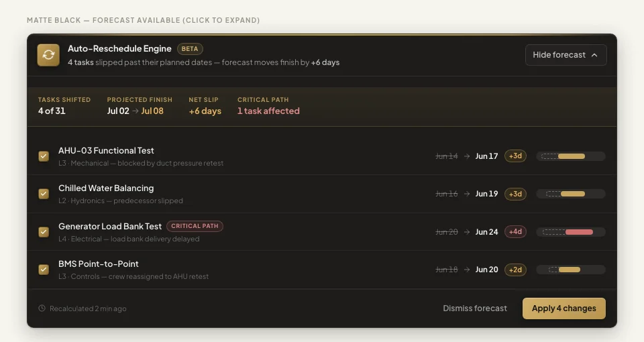This screenshot has height=342, width=644.
Task: Click the +3d badge for Chilled Water Balancing
Action: pos(515,194)
